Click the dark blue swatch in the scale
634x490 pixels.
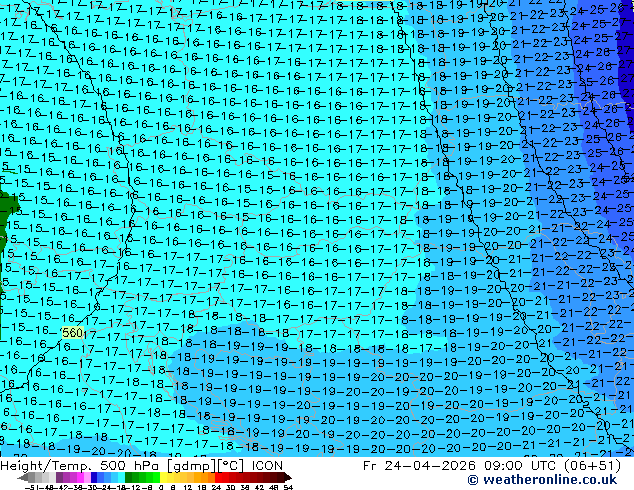tap(94, 478)
